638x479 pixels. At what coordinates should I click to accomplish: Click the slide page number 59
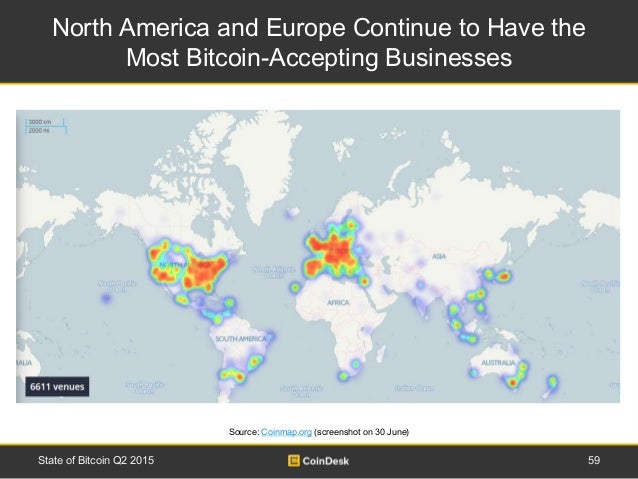tap(594, 460)
